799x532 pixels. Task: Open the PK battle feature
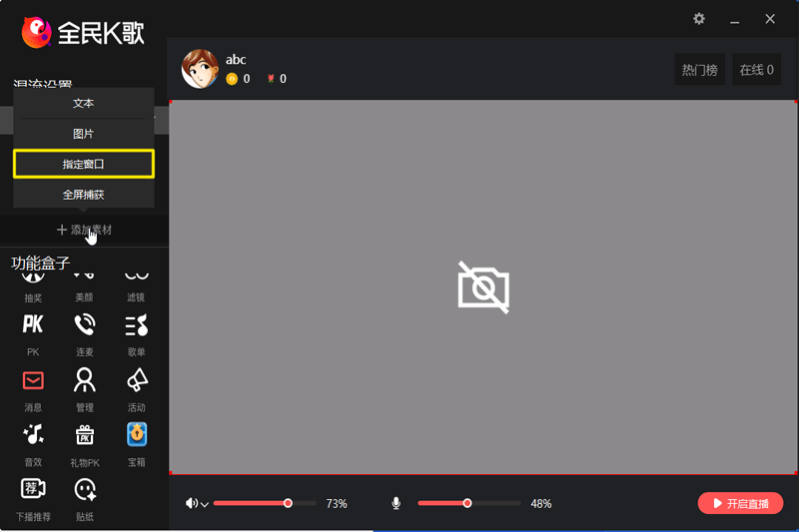[x=33, y=324]
